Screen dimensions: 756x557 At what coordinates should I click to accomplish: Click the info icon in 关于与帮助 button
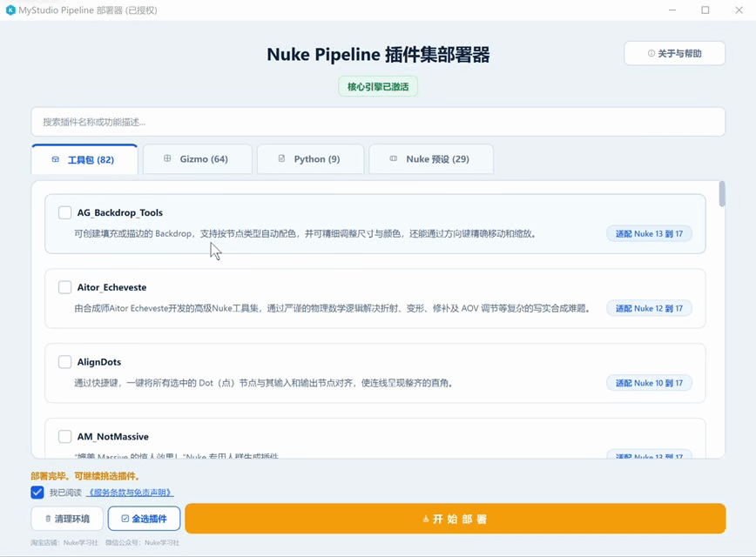pyautogui.click(x=651, y=53)
